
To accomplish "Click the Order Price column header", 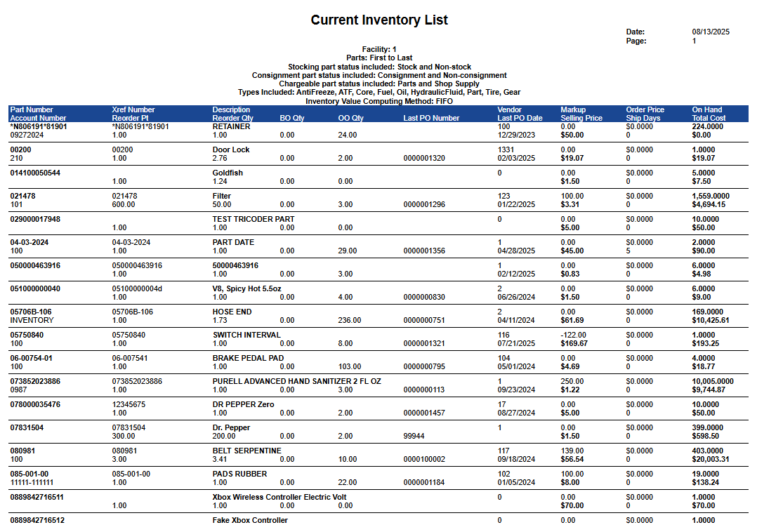I will coord(645,109).
